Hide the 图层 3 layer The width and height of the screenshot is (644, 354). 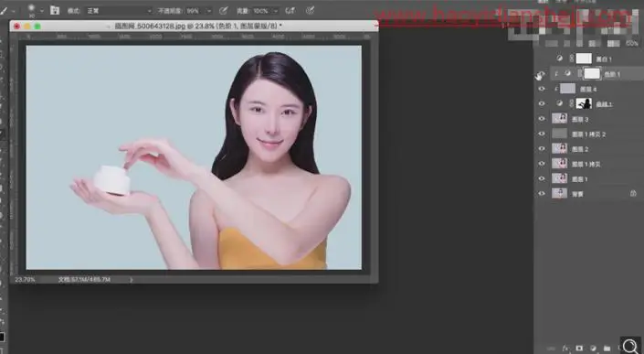coord(542,119)
